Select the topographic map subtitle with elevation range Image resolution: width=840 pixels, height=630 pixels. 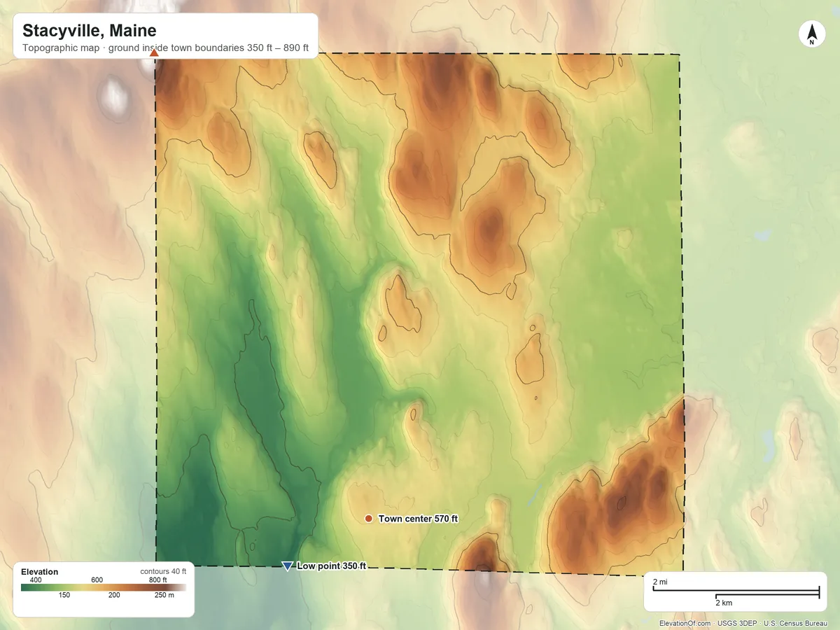(165, 49)
